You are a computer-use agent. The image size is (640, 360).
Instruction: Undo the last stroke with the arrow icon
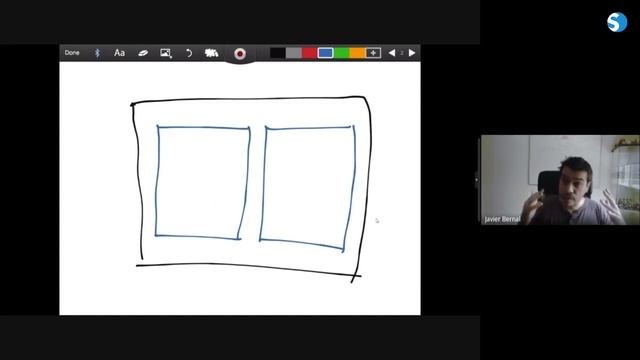click(x=189, y=53)
